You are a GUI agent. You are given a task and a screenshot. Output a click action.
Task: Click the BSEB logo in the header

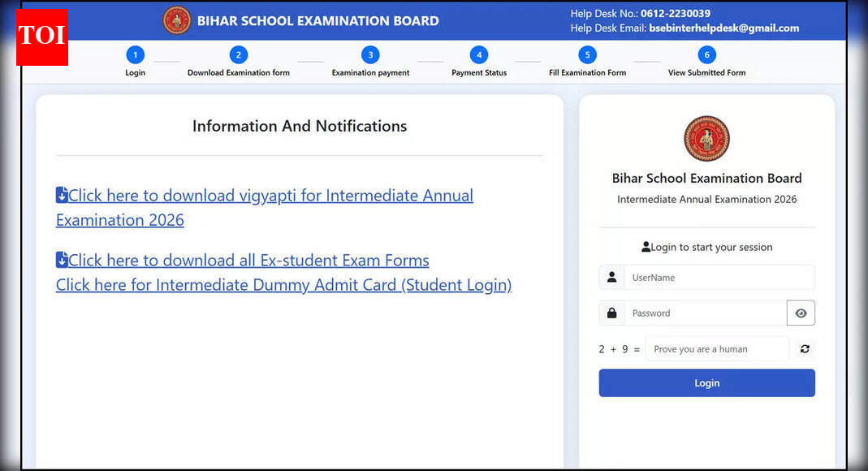pyautogui.click(x=177, y=20)
